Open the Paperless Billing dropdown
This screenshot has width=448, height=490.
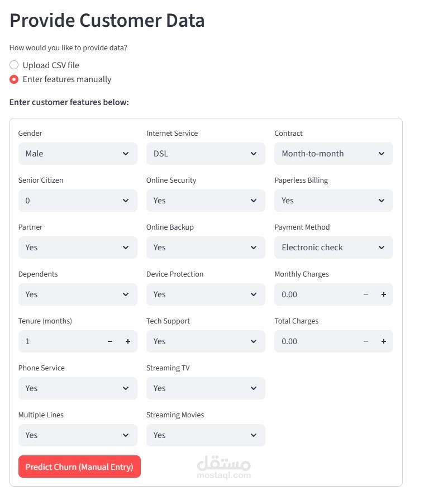click(x=333, y=201)
